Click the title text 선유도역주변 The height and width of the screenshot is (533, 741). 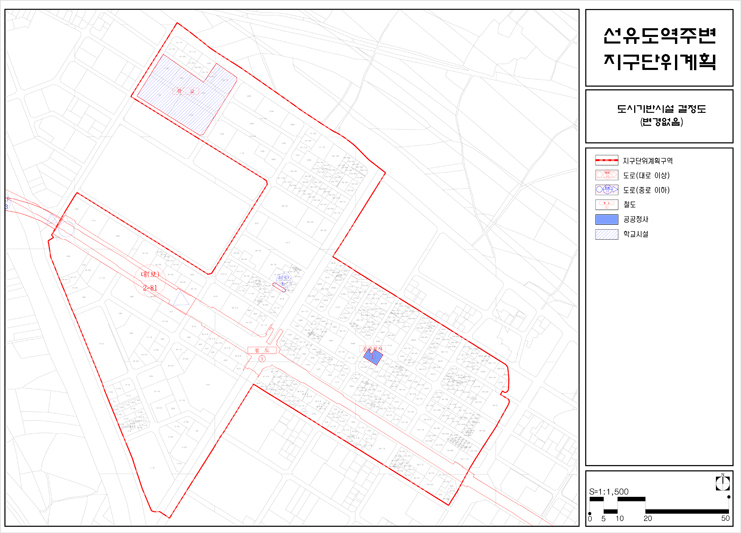660,35
